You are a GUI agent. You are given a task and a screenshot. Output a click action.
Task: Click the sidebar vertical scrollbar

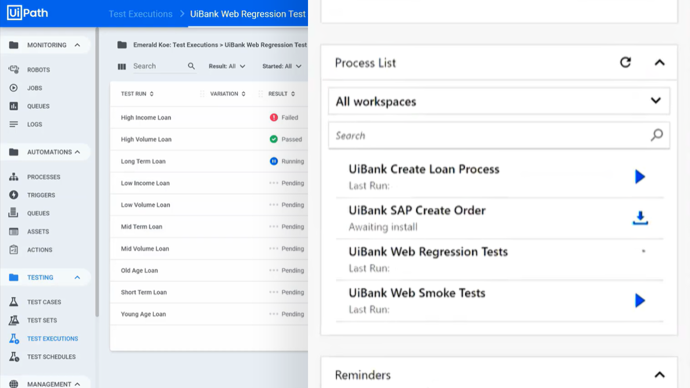tap(97, 172)
